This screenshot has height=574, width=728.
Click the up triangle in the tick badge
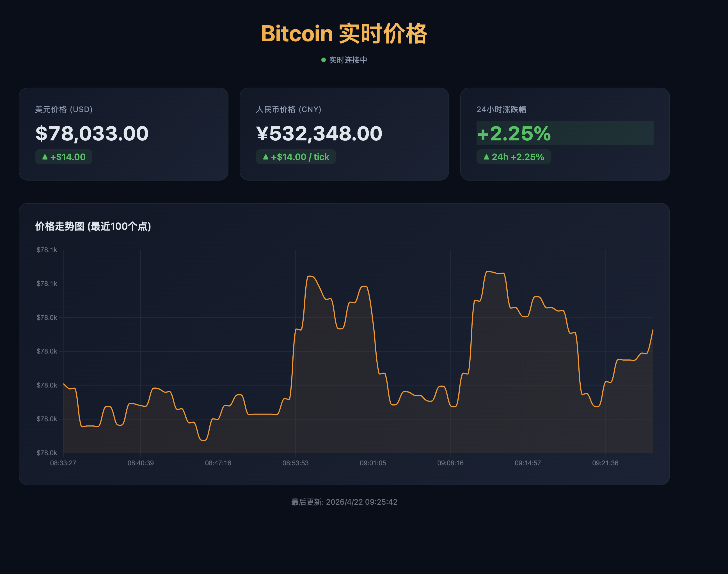click(265, 157)
